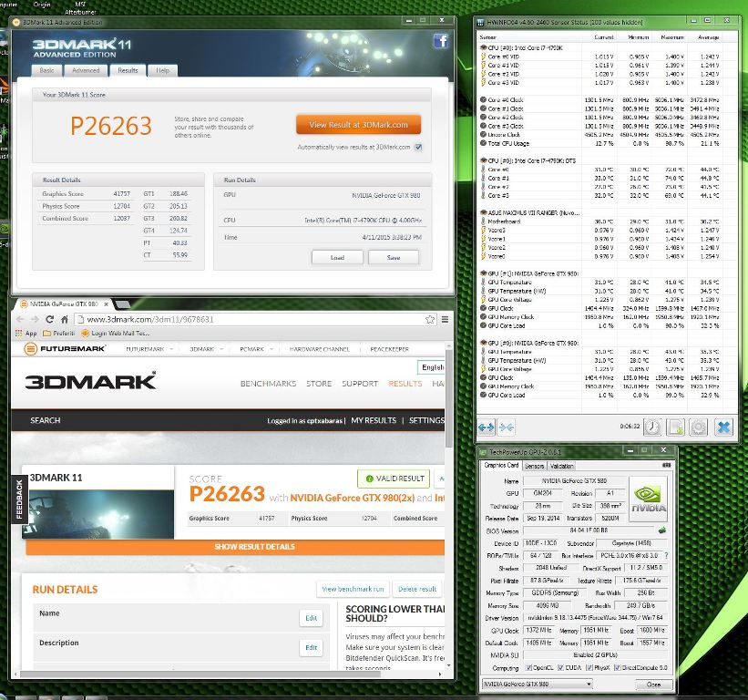748x700 pixels.
Task: Open the STORE navigation link
Action: coord(319,384)
